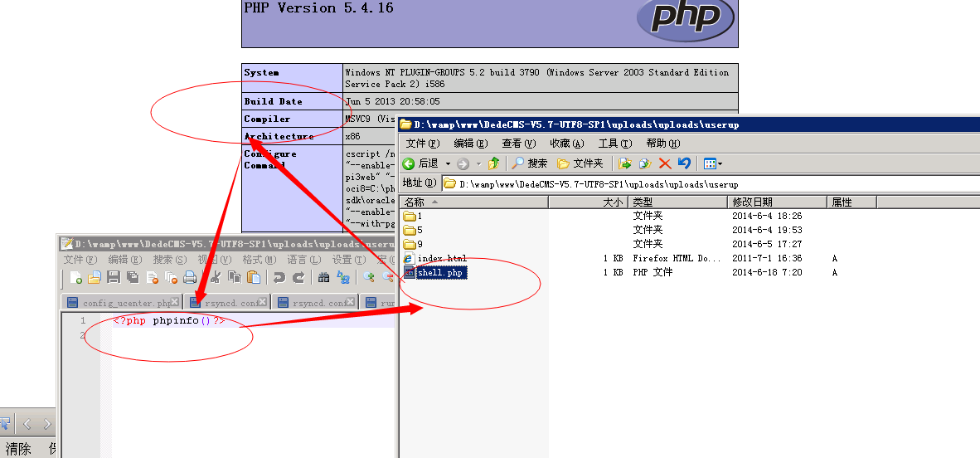Image resolution: width=980 pixels, height=458 pixels.
Task: Select folder named 9 in userup
Action: tap(413, 244)
